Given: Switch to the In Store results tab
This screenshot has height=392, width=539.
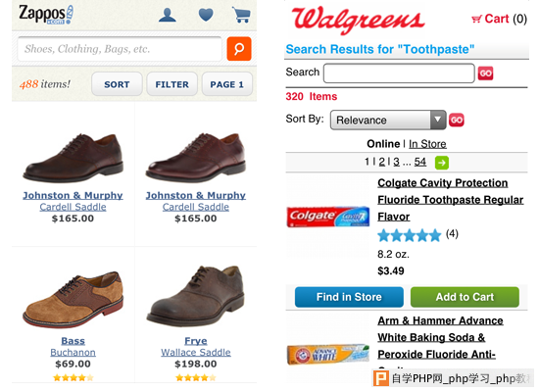Looking at the screenshot, I should point(427,144).
